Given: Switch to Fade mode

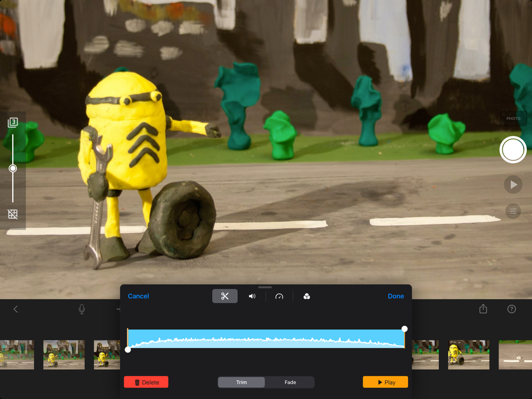Looking at the screenshot, I should [x=290, y=382].
